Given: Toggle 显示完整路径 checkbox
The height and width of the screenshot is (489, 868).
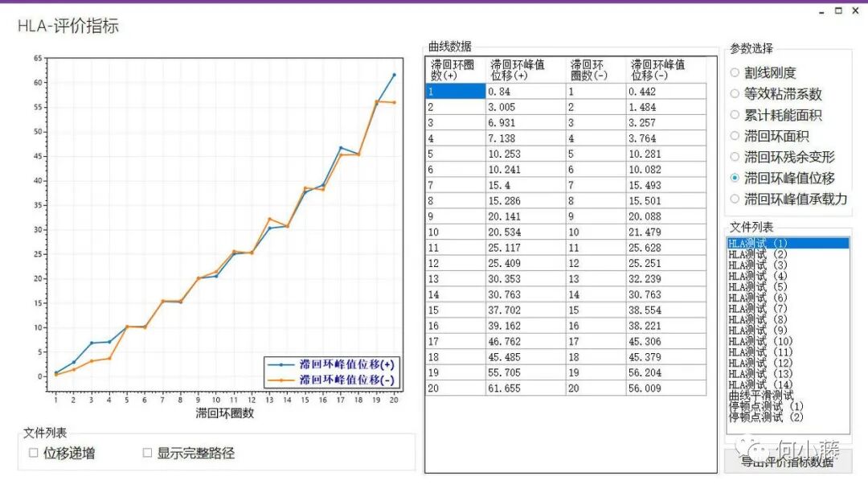Looking at the screenshot, I should click(x=147, y=453).
